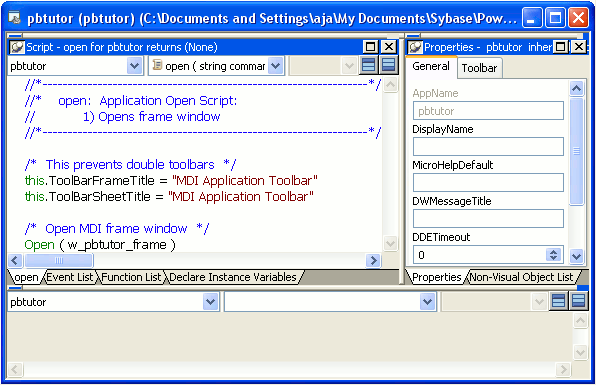Click the "This prevents double toolbars" comment

click(130, 165)
